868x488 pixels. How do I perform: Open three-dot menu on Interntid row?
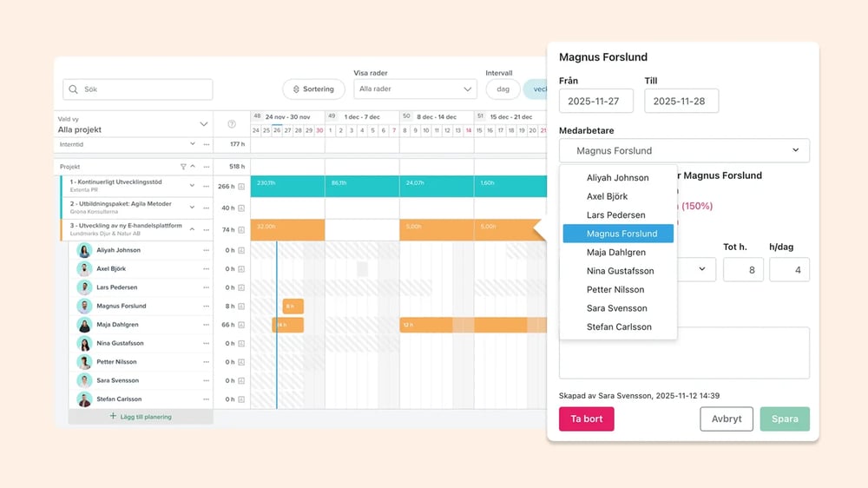[206, 144]
